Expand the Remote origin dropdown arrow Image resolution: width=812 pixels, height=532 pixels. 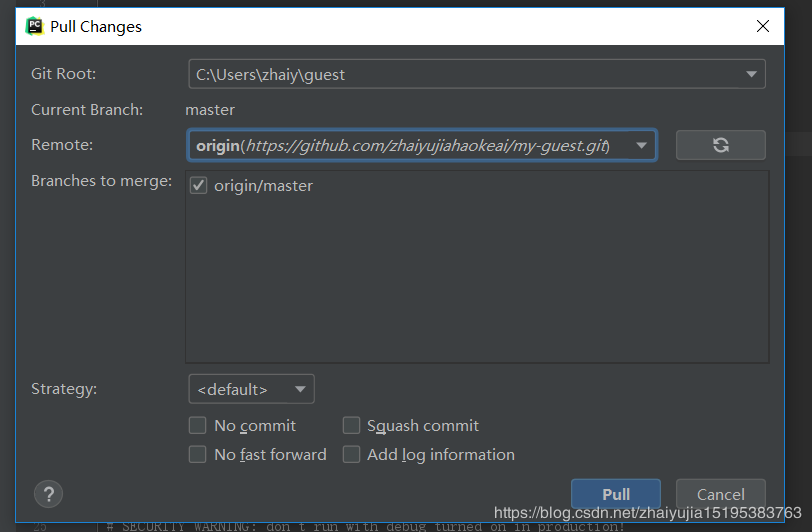pos(641,146)
